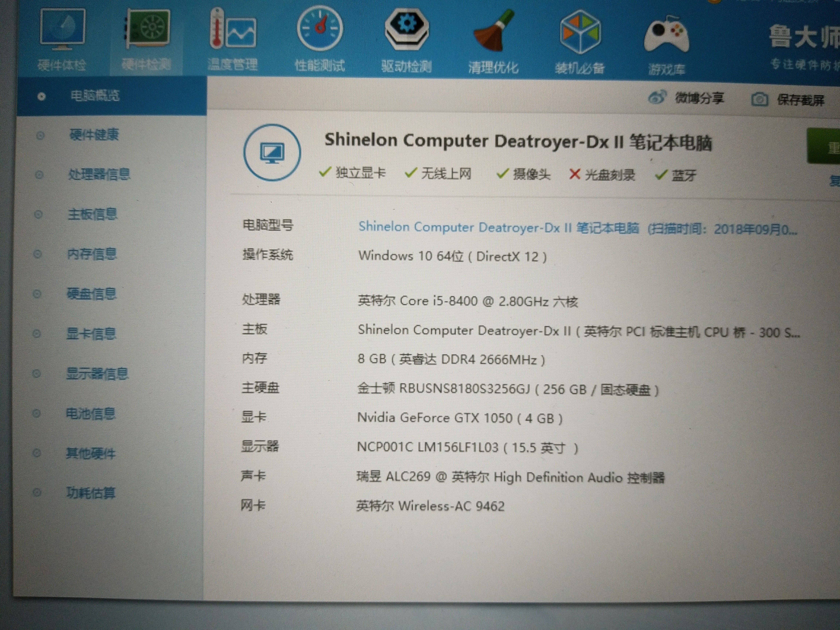The height and width of the screenshot is (630, 840).
Task: Select the 金士顿 256 GB disk value
Action: 508,389
